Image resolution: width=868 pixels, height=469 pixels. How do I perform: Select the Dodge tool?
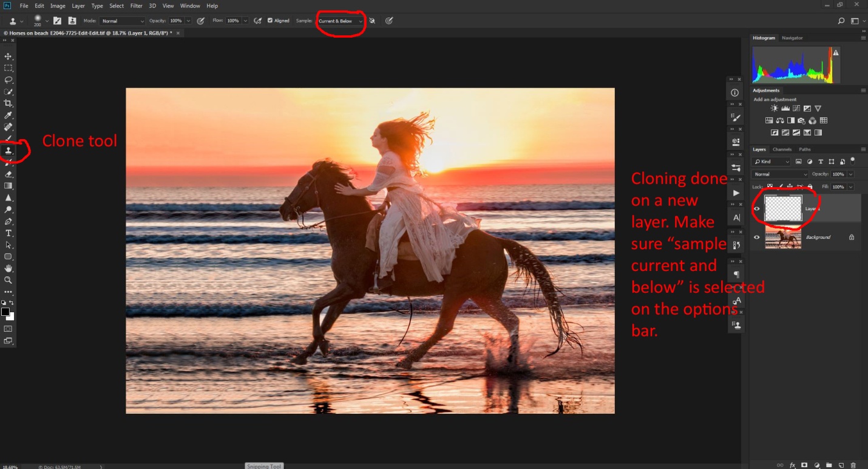pyautogui.click(x=8, y=210)
